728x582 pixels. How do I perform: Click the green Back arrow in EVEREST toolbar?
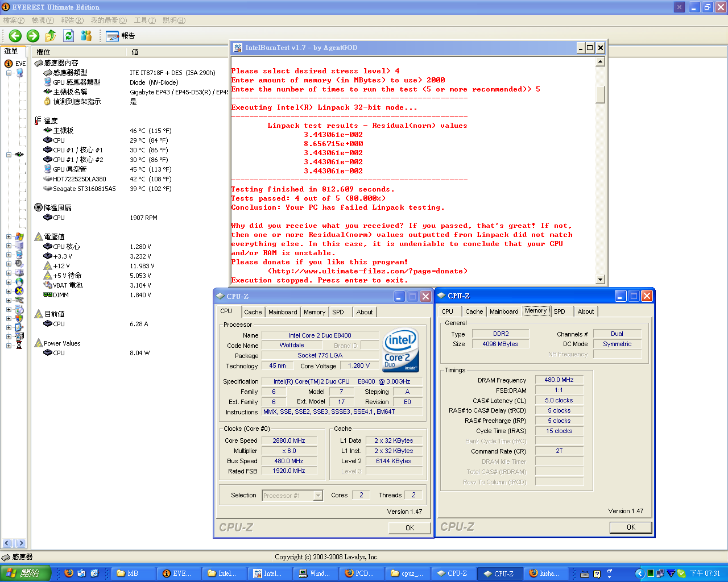[15, 36]
